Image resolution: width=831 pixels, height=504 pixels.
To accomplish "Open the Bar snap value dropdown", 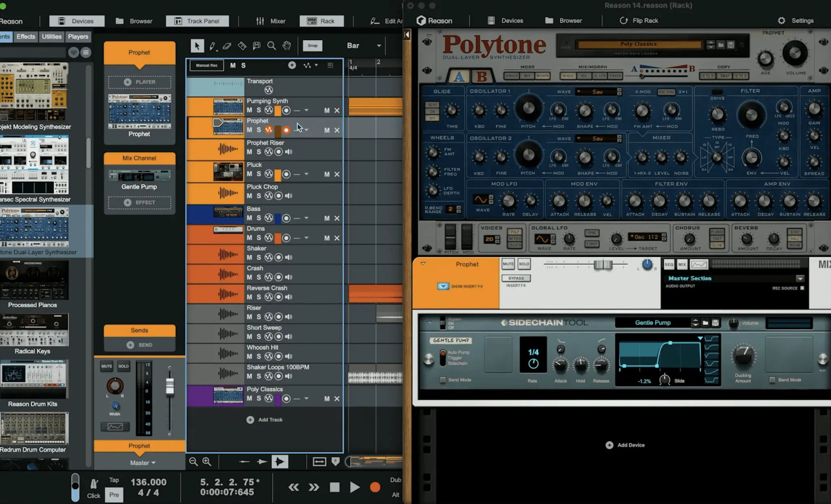I will pyautogui.click(x=379, y=45).
